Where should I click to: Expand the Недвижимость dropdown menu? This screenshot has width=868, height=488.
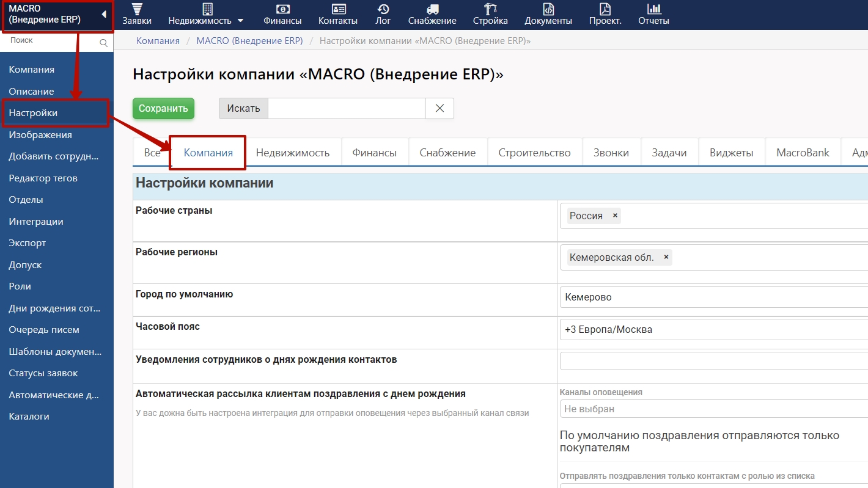pos(240,21)
